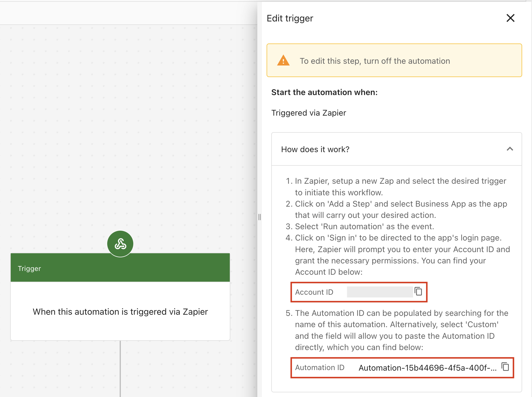Screen dimensions: 532x397
Task: Click instruction step 3 about 'Run automation'
Action: pos(364,226)
